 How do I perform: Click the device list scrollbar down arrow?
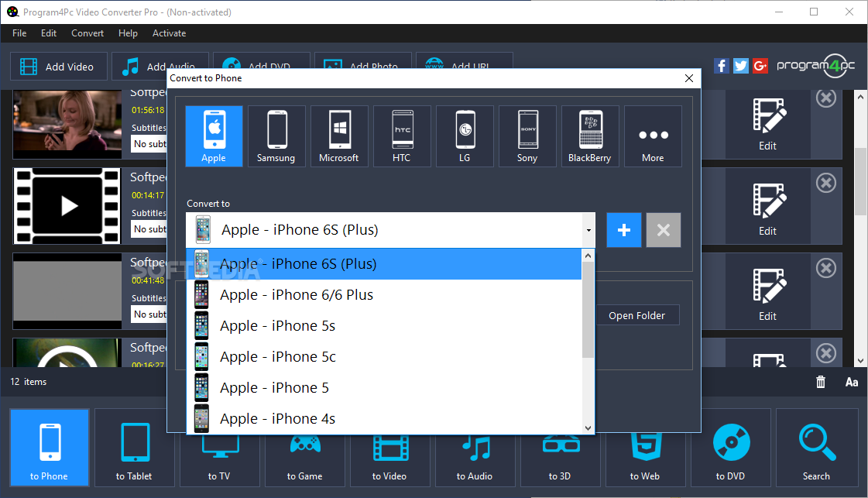[588, 428]
